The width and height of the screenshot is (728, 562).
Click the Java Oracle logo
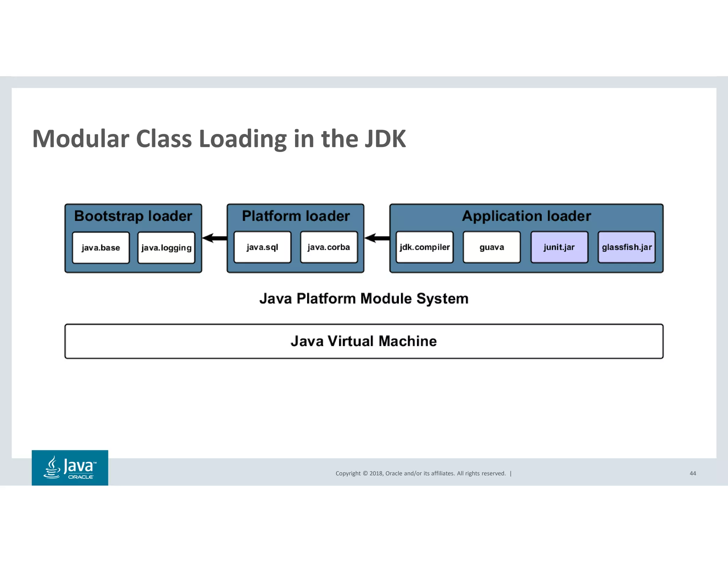(70, 468)
